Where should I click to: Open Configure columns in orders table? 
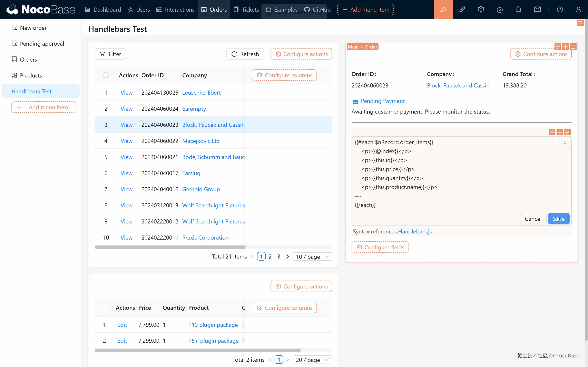point(284,75)
